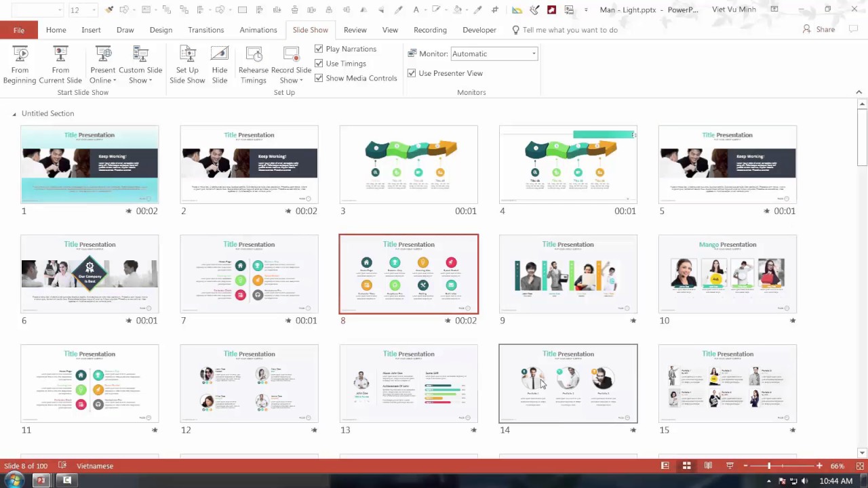
Task: Collapse the ribbon with the up chevron
Action: 859,92
